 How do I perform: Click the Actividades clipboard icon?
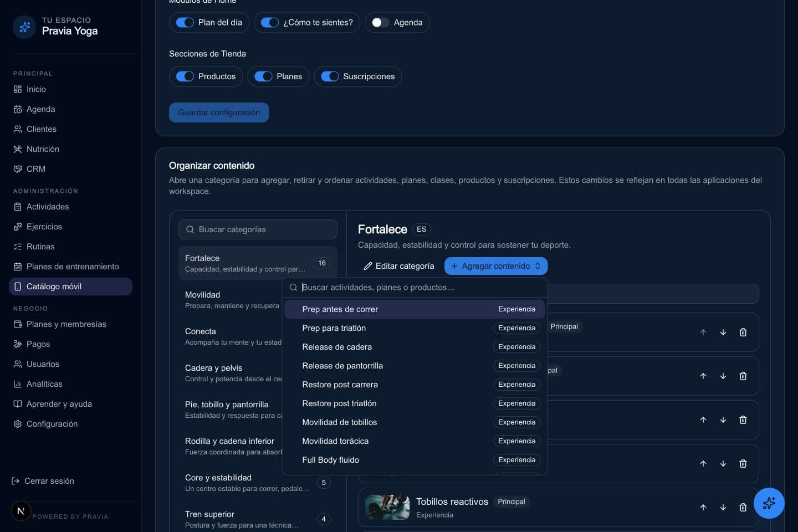pos(18,207)
